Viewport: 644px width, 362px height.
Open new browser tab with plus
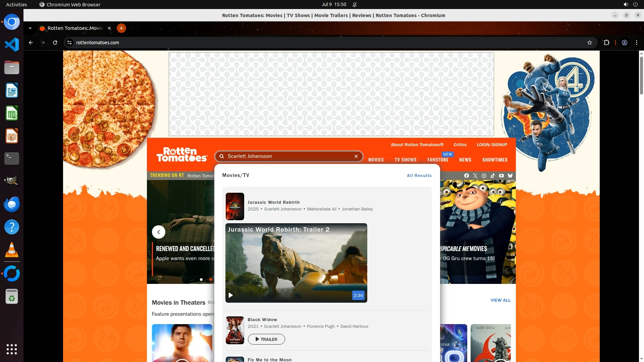click(121, 28)
